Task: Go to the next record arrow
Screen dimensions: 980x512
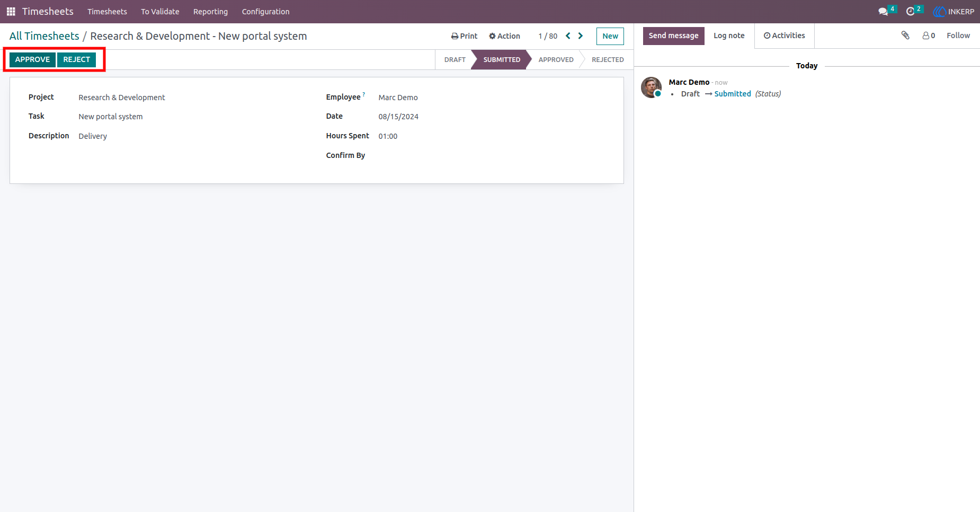Action: point(581,36)
